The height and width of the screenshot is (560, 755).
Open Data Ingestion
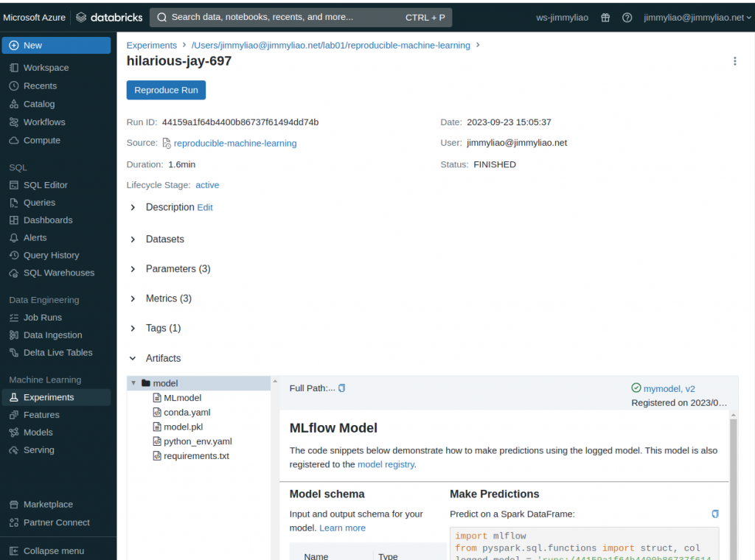(52, 335)
